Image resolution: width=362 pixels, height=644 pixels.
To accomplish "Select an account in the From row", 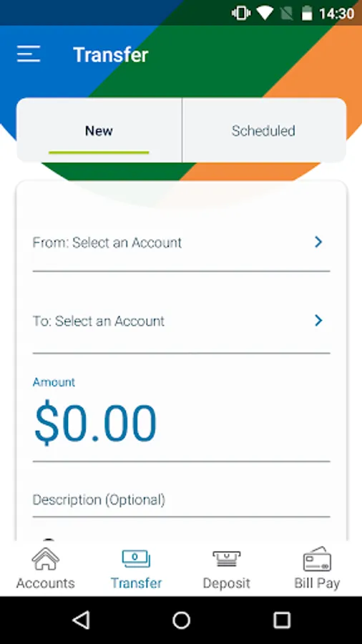I will 181,243.
